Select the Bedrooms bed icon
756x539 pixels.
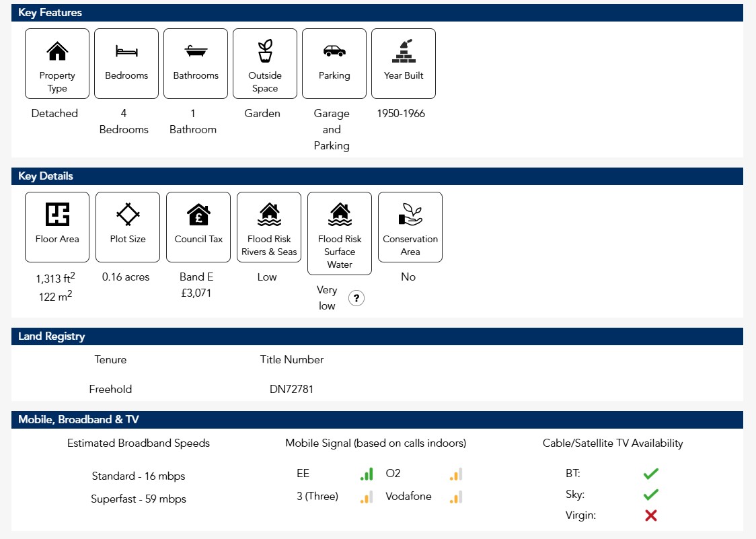[126, 51]
